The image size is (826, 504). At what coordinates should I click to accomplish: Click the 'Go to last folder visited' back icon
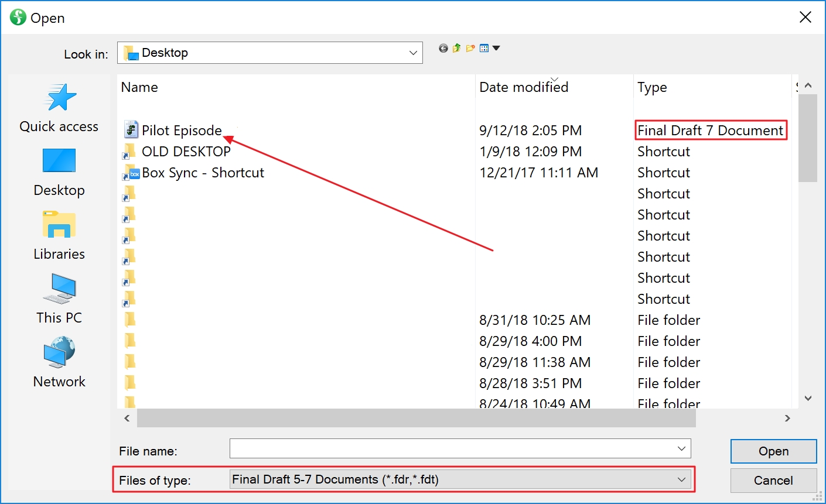[443, 48]
